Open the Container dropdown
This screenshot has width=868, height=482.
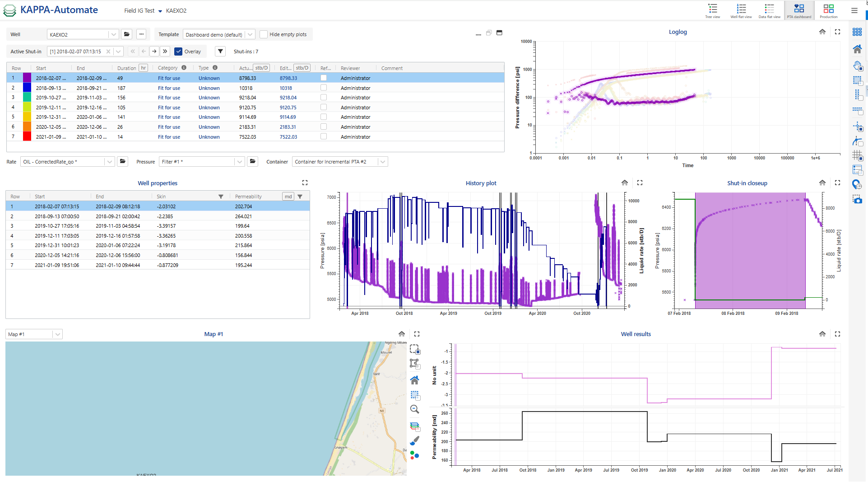pos(383,162)
